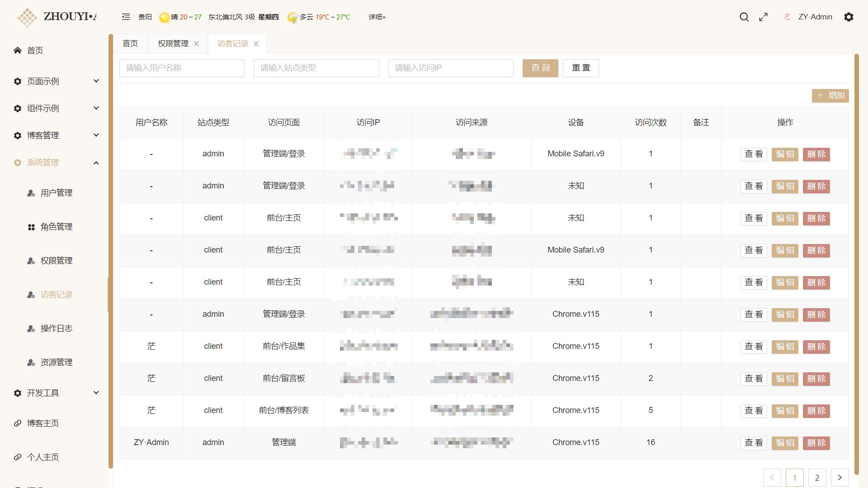Image resolution: width=868 pixels, height=488 pixels.
Task: Click the 角色管理 grid icon
Action: pyautogui.click(x=31, y=227)
